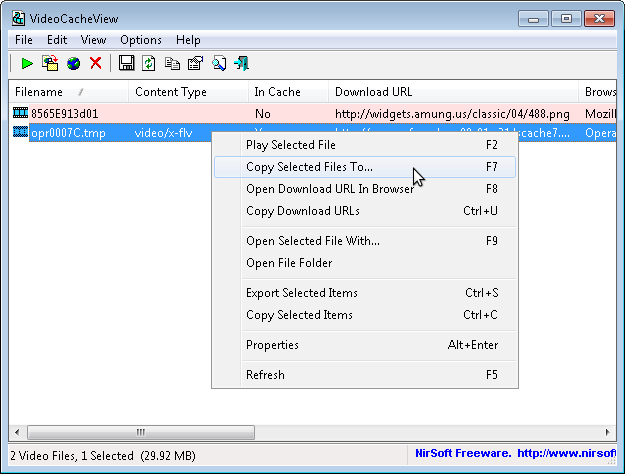Sort by the In Cache column header
This screenshot has width=625, height=474.
point(288,92)
